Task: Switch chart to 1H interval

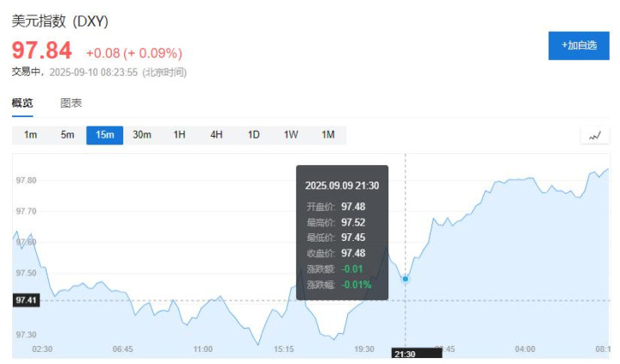Action: tap(179, 135)
